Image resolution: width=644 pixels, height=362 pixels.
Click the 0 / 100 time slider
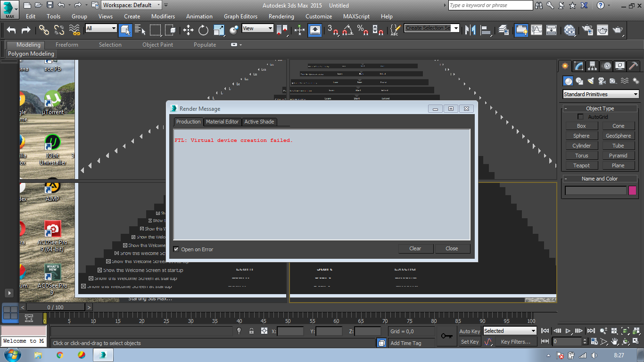tap(56, 307)
